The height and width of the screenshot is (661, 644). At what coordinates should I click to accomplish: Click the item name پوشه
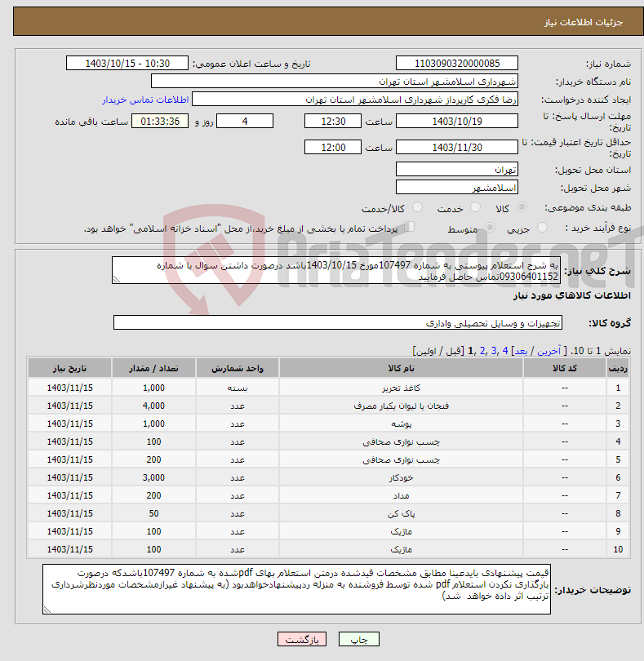401,424
